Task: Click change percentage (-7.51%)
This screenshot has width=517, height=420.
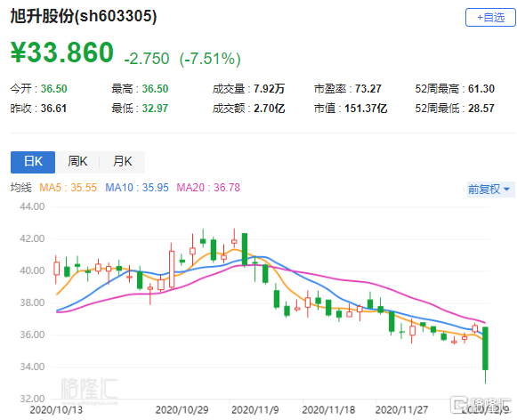Action: [x=210, y=59]
